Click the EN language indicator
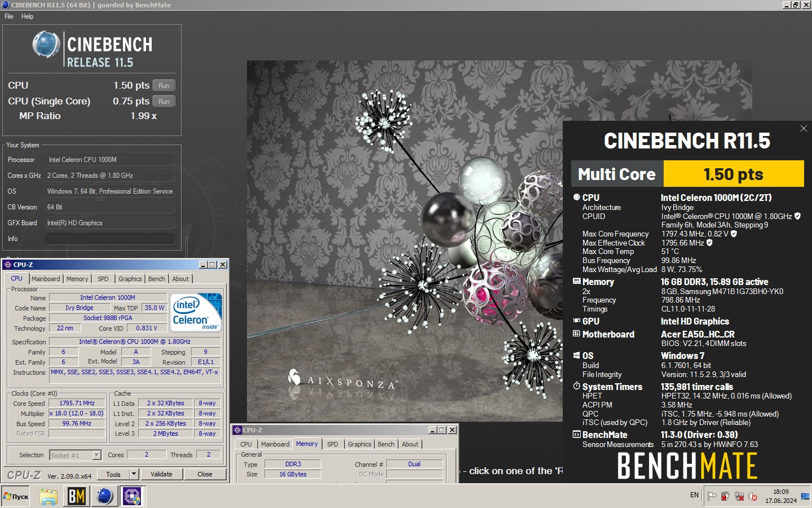The image size is (812, 508). (x=694, y=495)
